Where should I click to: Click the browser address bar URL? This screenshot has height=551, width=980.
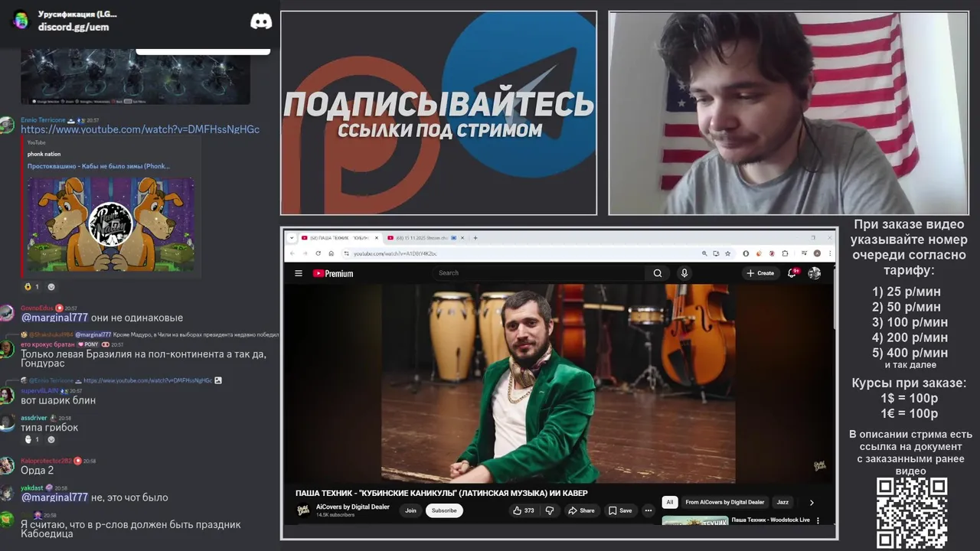[395, 253]
